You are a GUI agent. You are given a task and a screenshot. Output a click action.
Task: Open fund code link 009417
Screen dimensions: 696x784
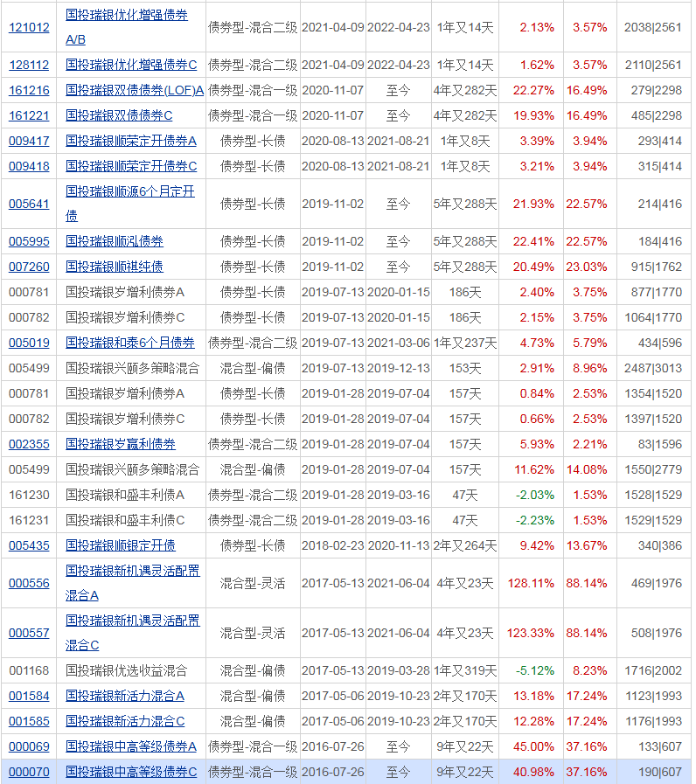tap(29, 142)
